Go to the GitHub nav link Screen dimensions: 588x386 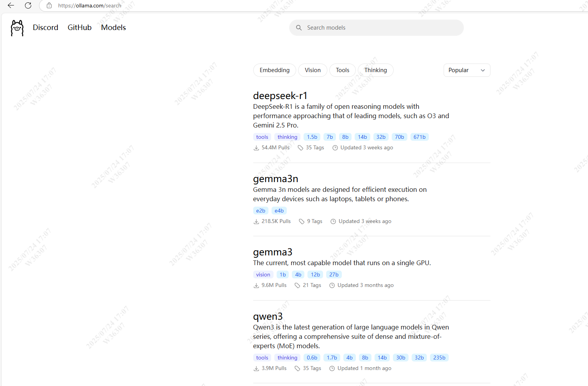(x=80, y=28)
